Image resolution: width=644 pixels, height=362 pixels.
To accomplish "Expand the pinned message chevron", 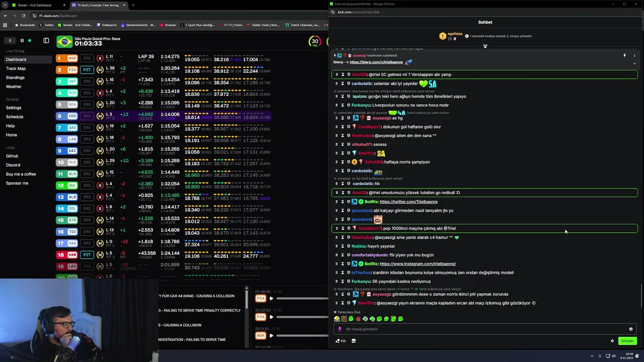I will 634,64.
